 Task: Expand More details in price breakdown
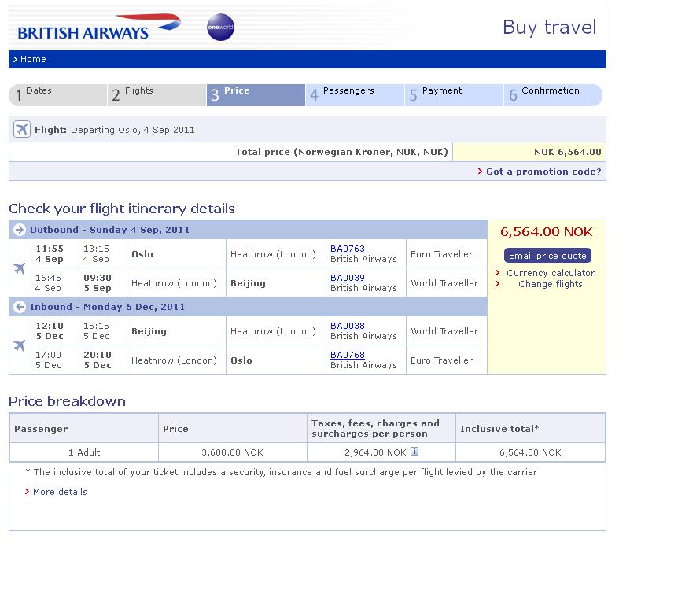pos(60,492)
